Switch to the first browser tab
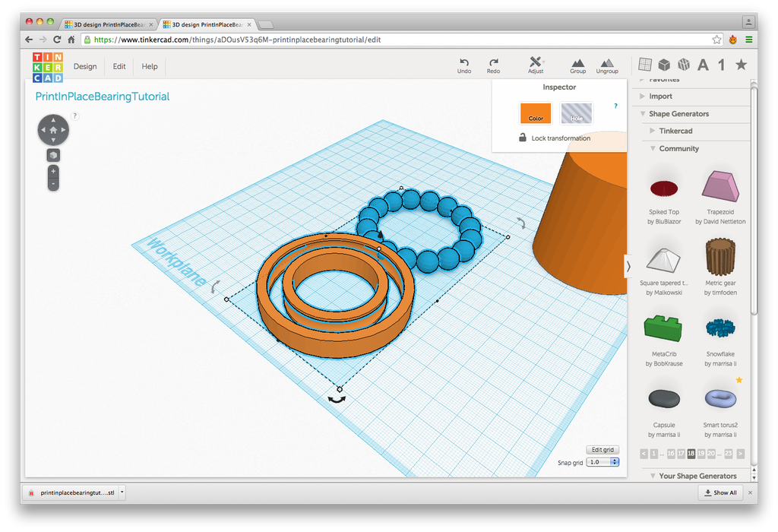 pos(108,24)
